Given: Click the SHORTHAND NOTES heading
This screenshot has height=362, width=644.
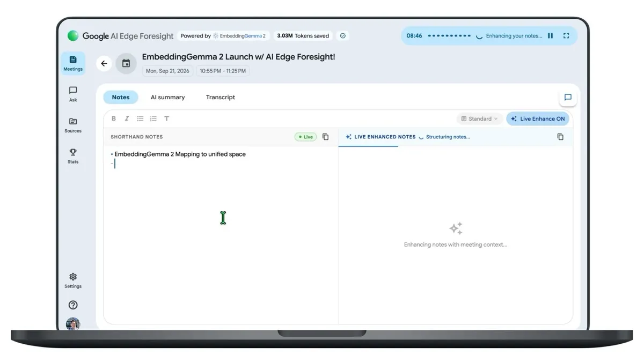Looking at the screenshot, I should [137, 137].
